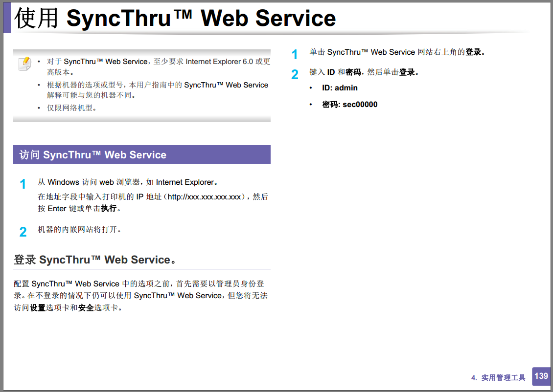The height and width of the screenshot is (392, 553).
Task: Click the line 从 Windows 访问 web 浏览器
Action: (x=129, y=182)
